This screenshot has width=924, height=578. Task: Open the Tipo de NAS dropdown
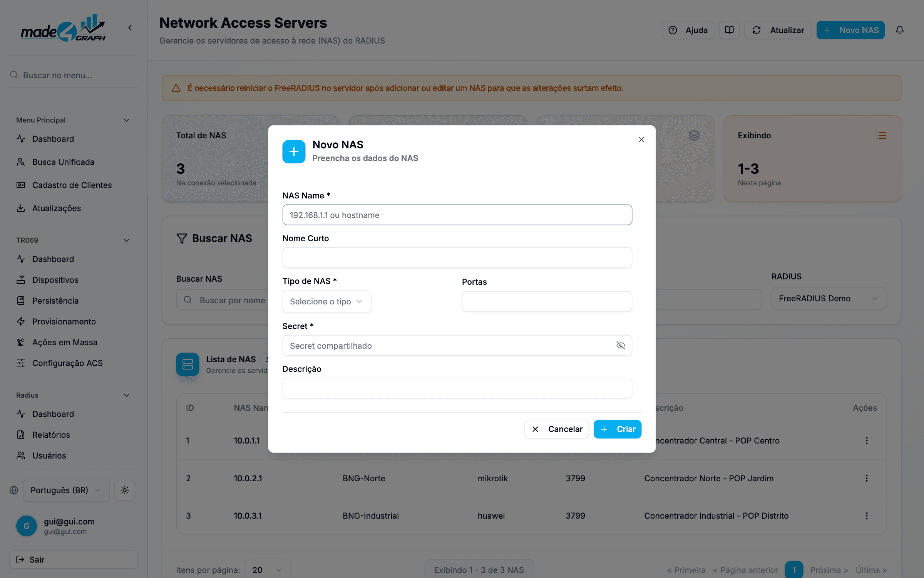[x=326, y=301]
